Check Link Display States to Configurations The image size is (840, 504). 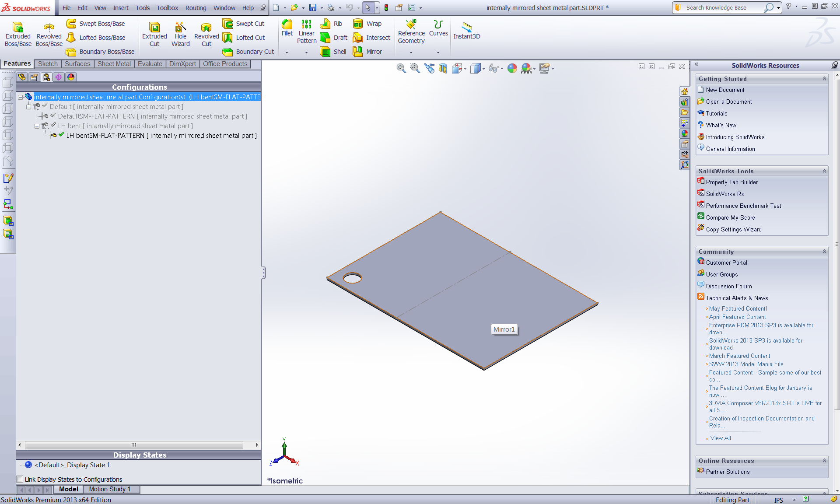(x=20, y=479)
